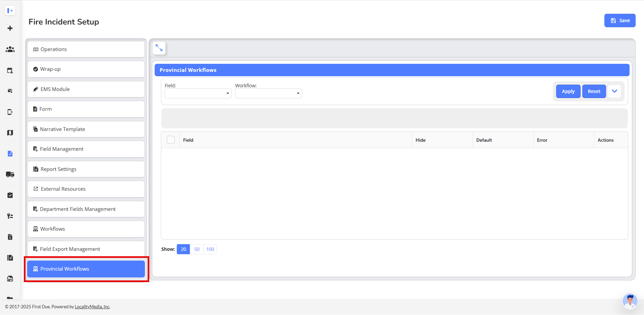Click the Reset filter button

594,91
